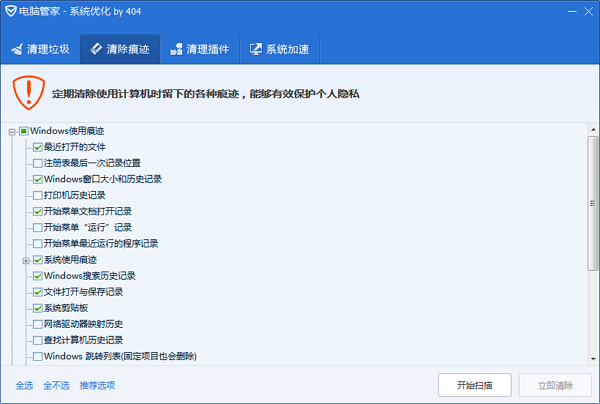
Task: Open the 清理垃圾 tab
Action: coord(40,49)
